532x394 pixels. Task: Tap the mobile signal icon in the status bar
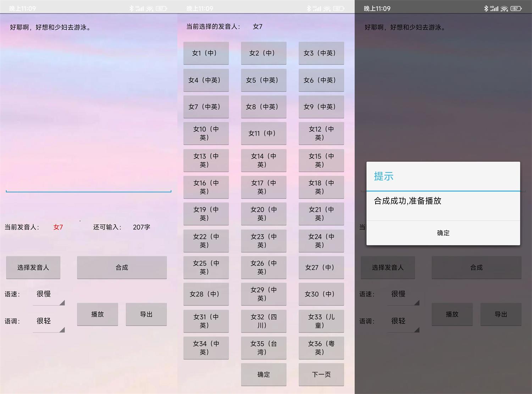point(494,9)
